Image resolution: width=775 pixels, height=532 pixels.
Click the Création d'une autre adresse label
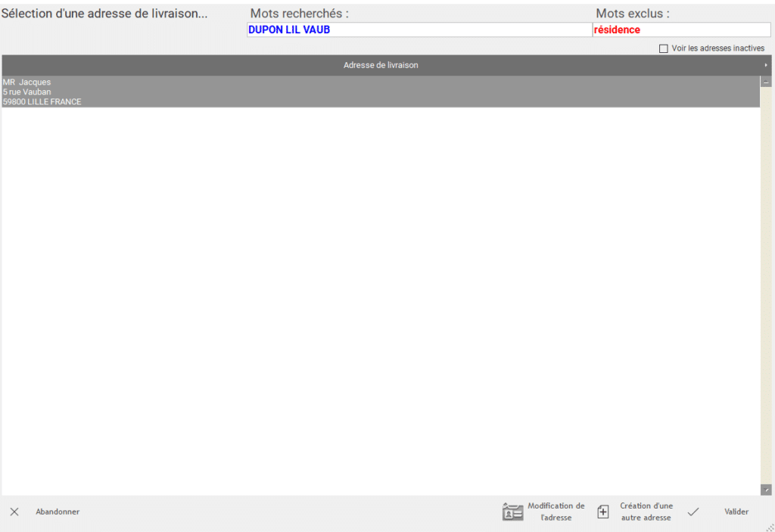[646, 512]
